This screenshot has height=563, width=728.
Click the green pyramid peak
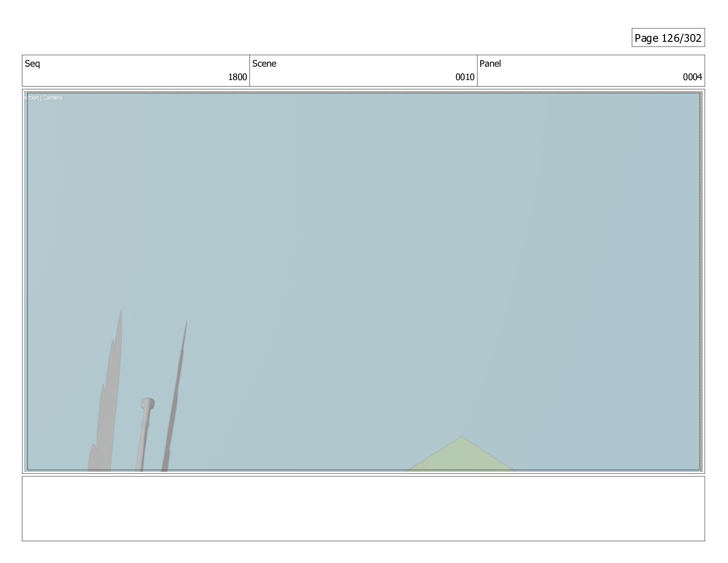click(461, 438)
